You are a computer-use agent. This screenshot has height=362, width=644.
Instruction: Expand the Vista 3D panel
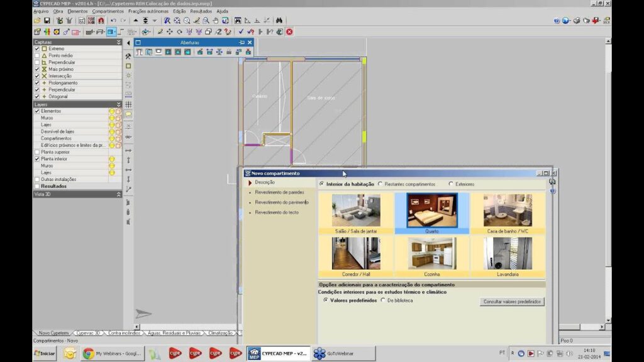click(118, 194)
